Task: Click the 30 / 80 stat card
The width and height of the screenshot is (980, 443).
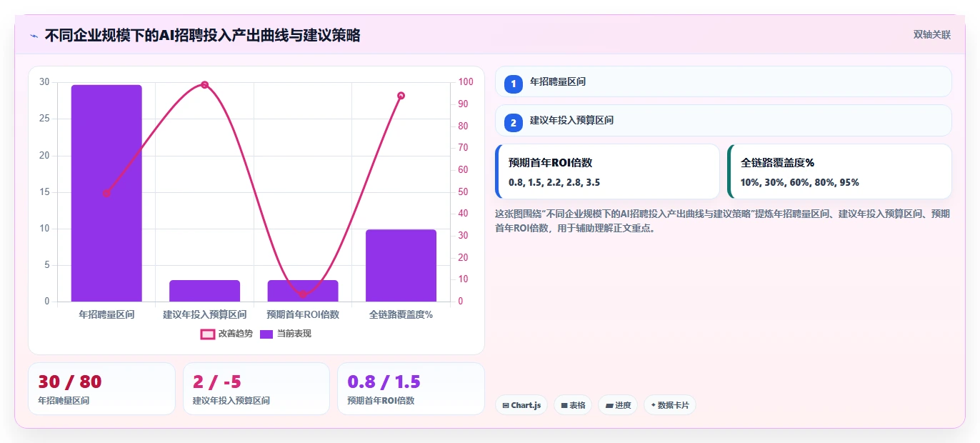Action: pos(101,389)
